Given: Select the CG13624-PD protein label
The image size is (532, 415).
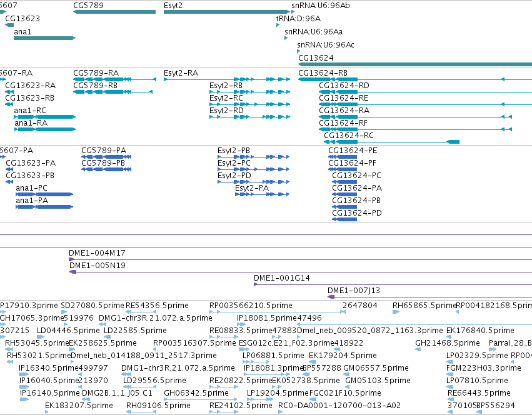Looking at the screenshot, I should point(357,213).
